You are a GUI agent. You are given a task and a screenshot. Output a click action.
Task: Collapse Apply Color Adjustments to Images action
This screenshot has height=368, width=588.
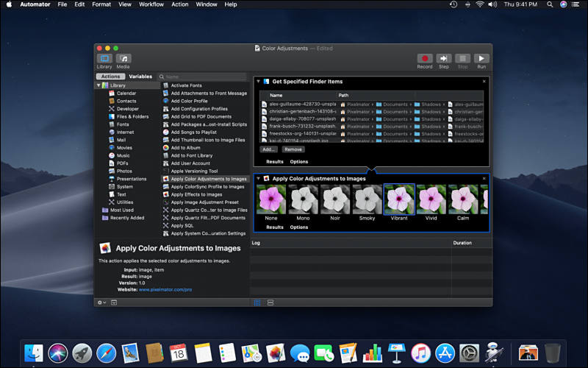(259, 178)
